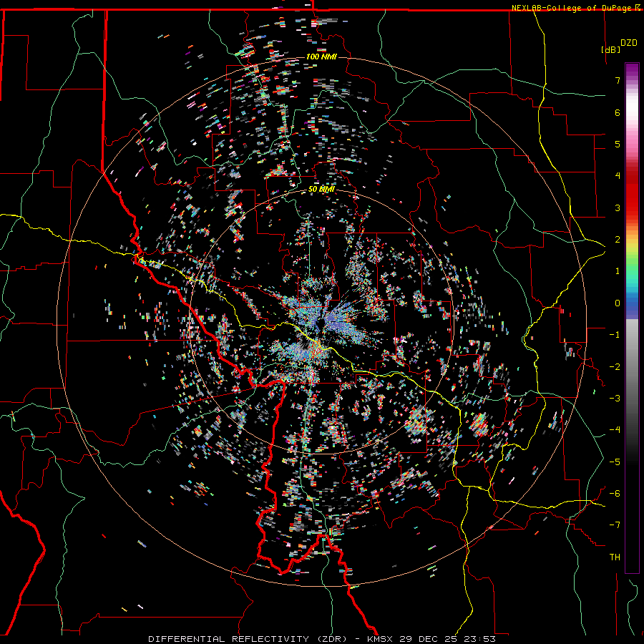Click the -6 scale value

click(615, 494)
